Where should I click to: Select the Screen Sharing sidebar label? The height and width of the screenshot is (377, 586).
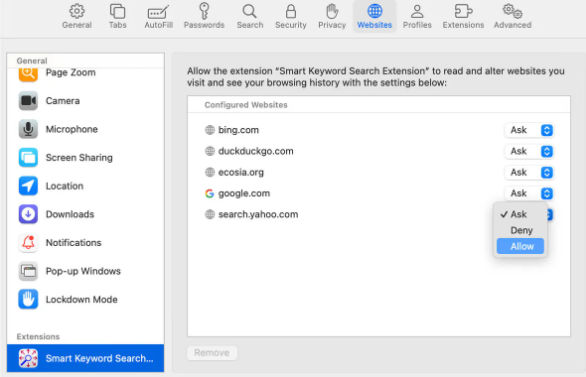(x=79, y=158)
